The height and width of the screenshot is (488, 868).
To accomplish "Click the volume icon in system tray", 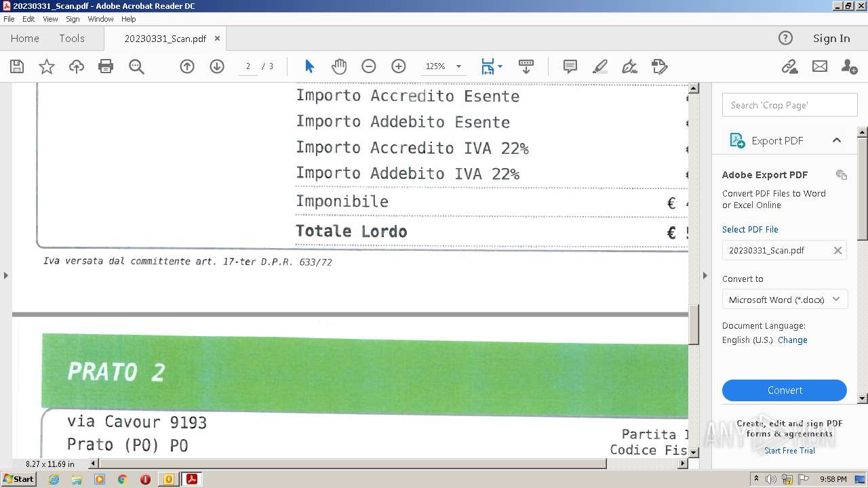I will tap(771, 479).
